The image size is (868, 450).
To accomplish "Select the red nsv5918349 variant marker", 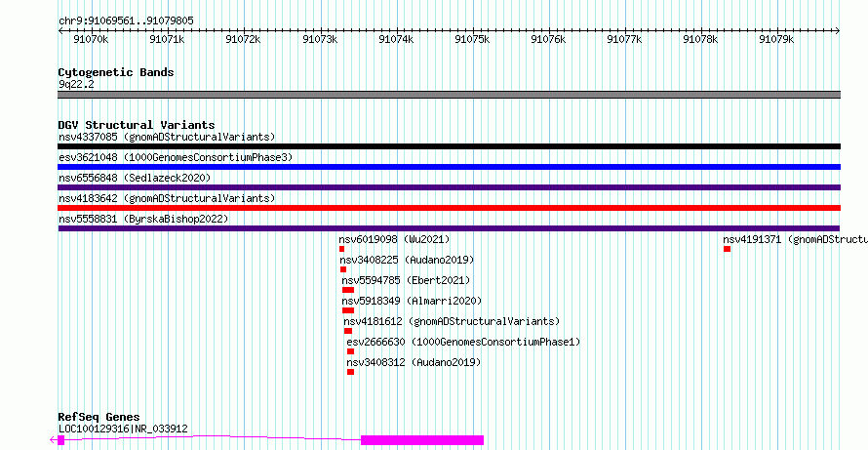I will (x=347, y=310).
